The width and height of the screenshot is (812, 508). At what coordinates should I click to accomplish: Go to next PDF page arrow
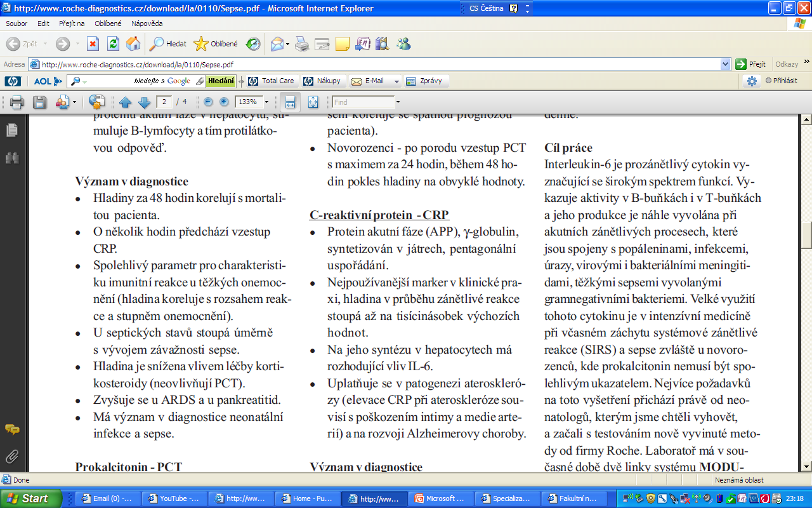[x=144, y=102]
